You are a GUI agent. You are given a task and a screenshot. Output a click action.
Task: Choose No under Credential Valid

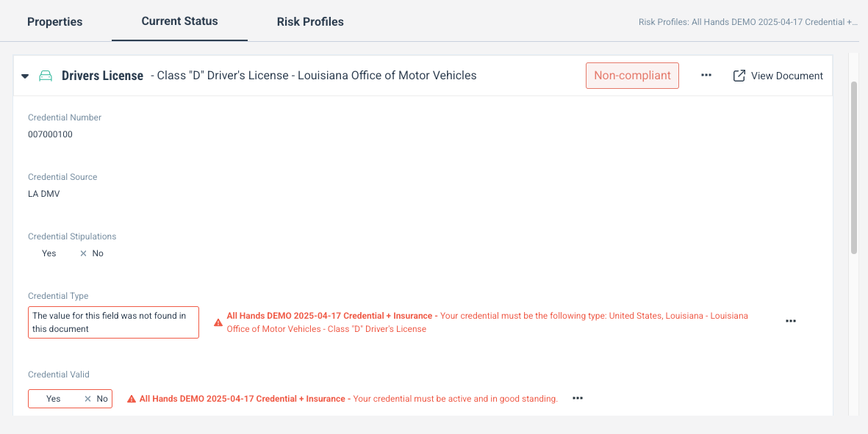tap(102, 399)
